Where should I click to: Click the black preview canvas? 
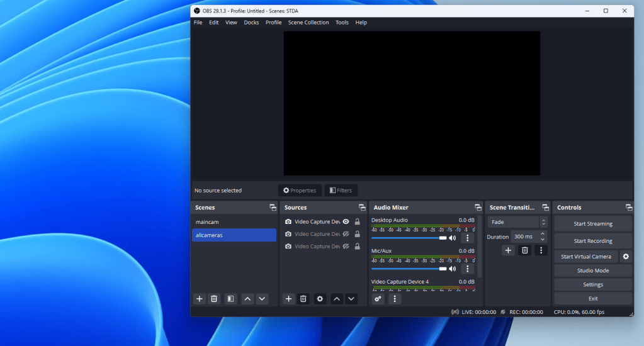click(x=412, y=103)
